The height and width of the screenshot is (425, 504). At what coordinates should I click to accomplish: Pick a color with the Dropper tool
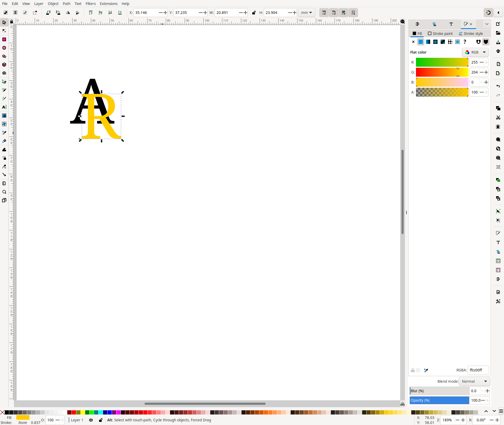4,133
